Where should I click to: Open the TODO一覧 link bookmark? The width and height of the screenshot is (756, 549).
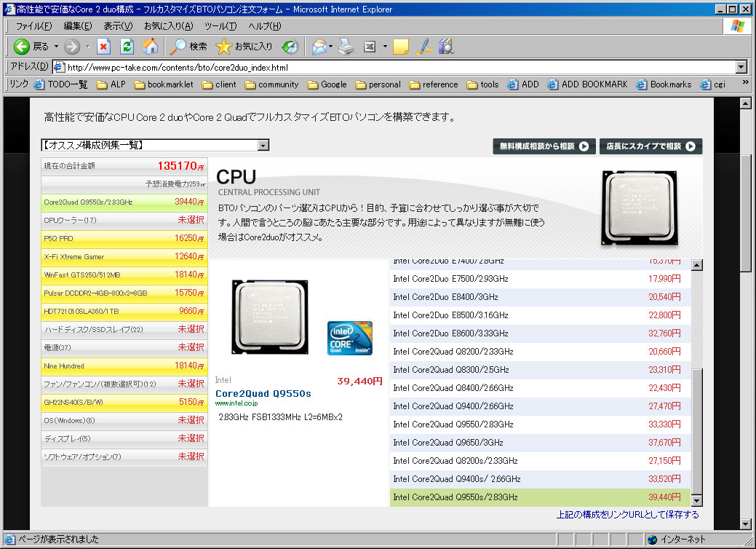60,84
